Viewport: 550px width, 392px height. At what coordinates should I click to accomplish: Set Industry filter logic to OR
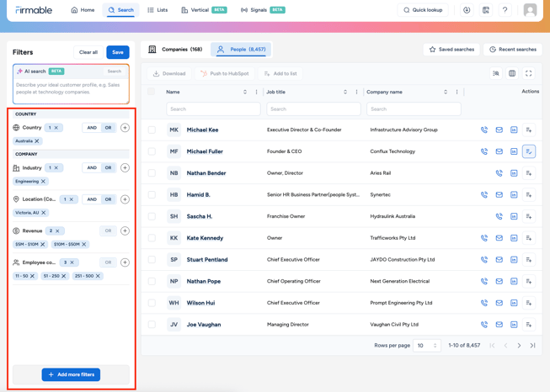point(109,167)
